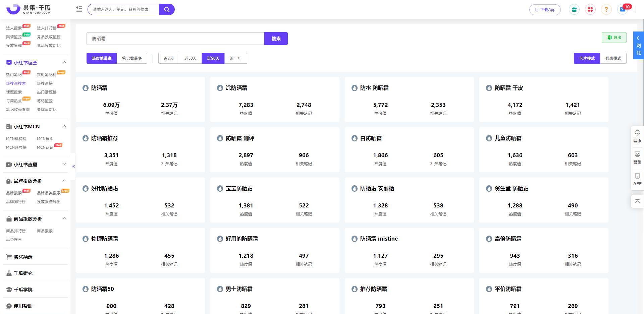644x314 pixels.
Task: Open the mail notifications icon with badge 10
Action: click(623, 9)
